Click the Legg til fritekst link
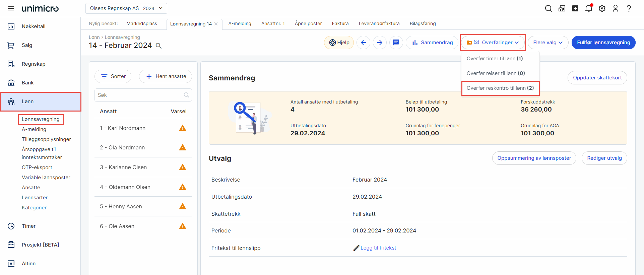644x275 pixels. (x=378, y=248)
